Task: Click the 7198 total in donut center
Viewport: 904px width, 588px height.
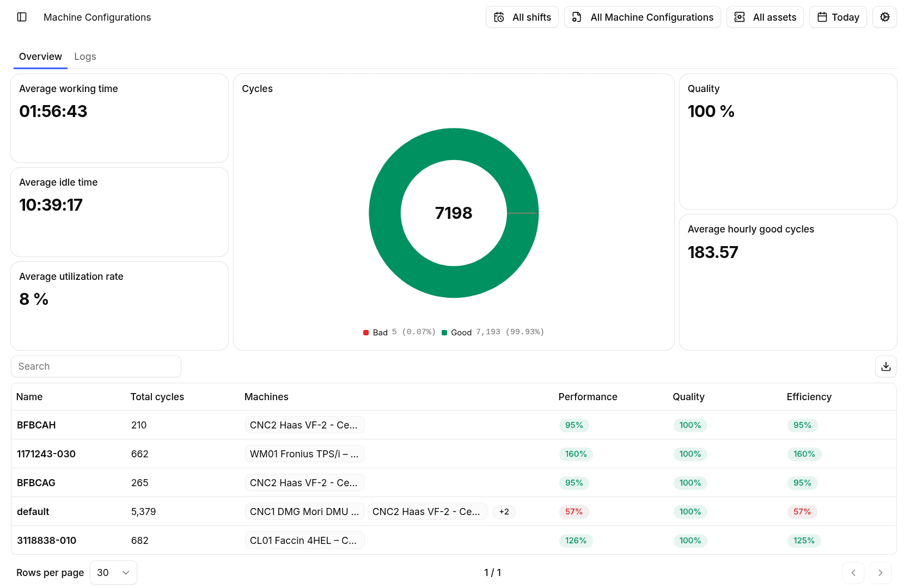Action: click(x=454, y=213)
